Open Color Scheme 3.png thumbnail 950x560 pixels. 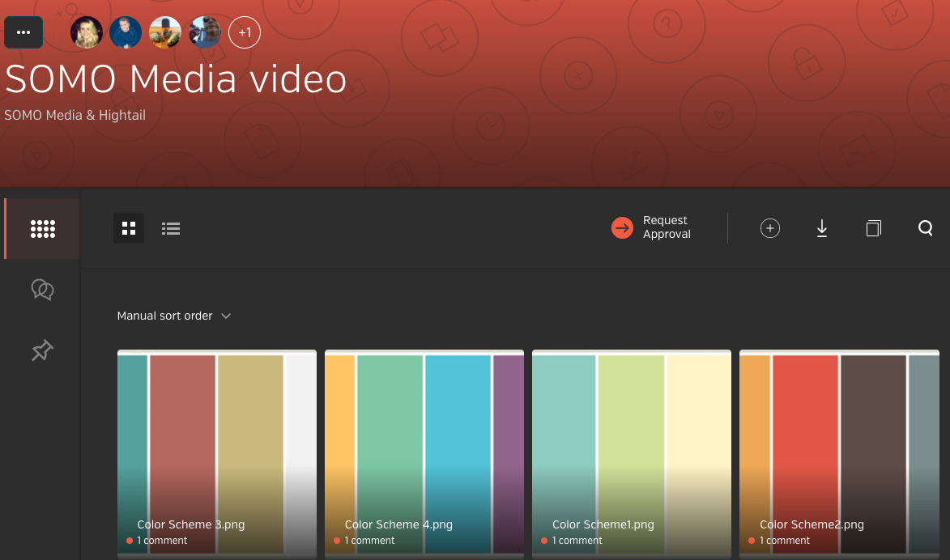click(x=217, y=454)
